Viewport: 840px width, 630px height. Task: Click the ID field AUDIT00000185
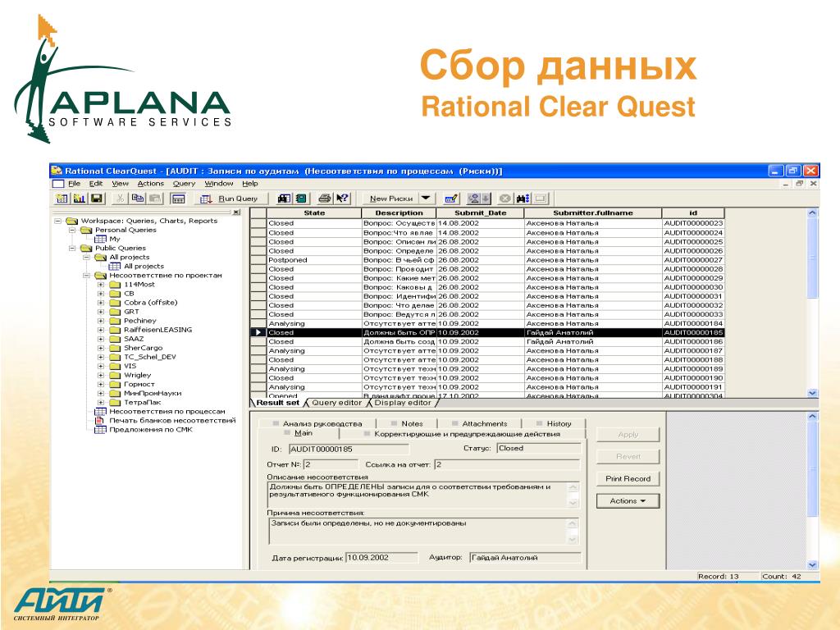(x=348, y=449)
